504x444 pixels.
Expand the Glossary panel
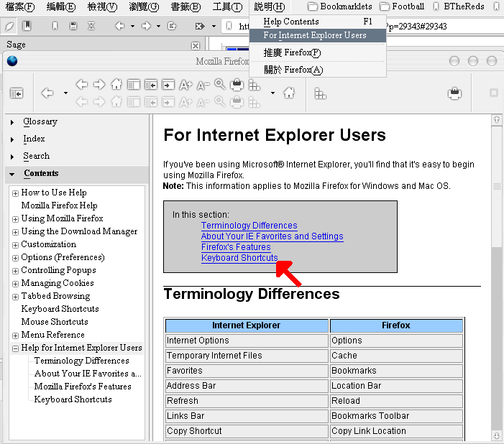pyautogui.click(x=40, y=122)
